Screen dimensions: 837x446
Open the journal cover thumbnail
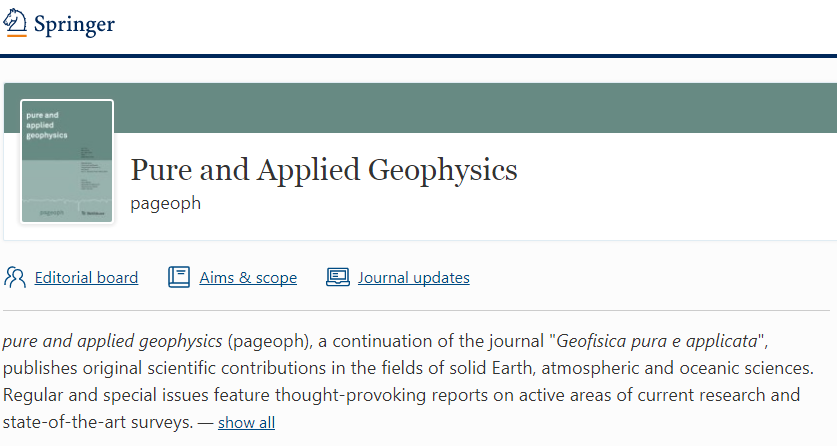click(x=67, y=161)
